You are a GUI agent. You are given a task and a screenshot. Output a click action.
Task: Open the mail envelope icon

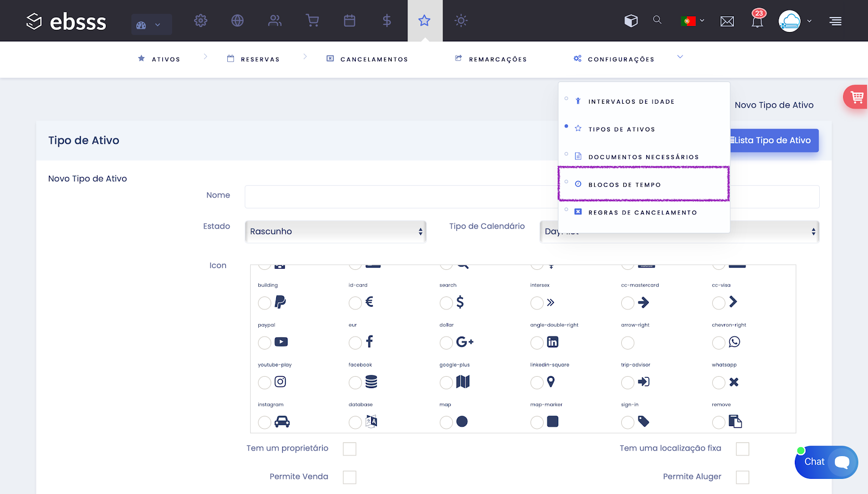pos(727,21)
